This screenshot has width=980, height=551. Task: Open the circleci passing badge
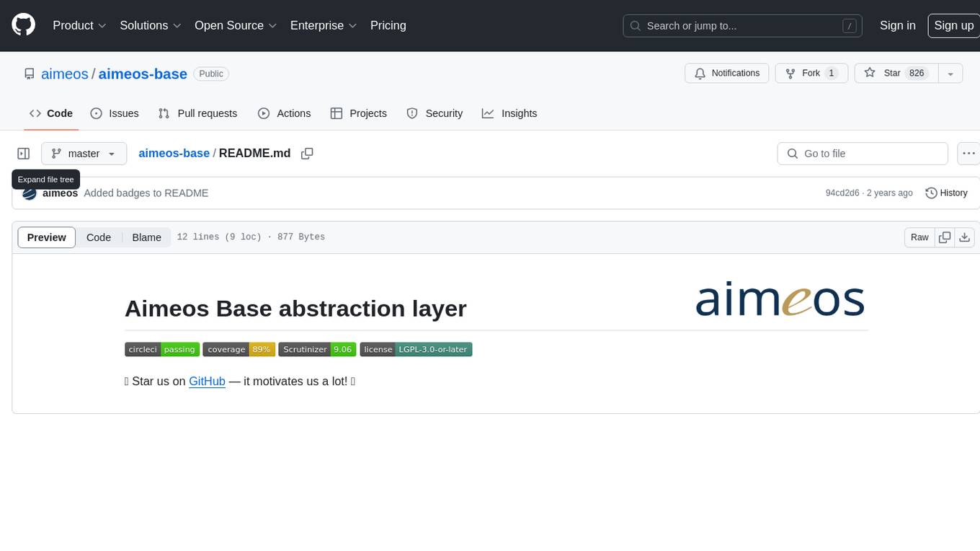click(162, 349)
